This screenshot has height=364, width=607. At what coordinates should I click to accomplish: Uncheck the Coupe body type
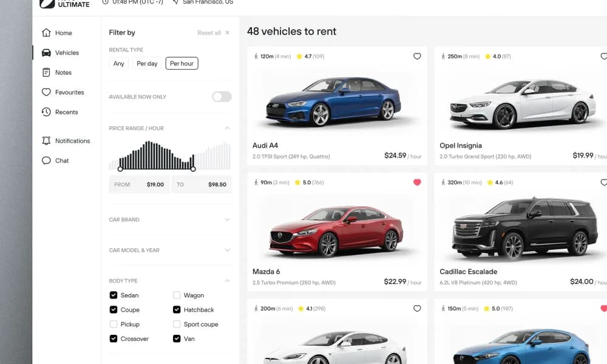point(114,309)
